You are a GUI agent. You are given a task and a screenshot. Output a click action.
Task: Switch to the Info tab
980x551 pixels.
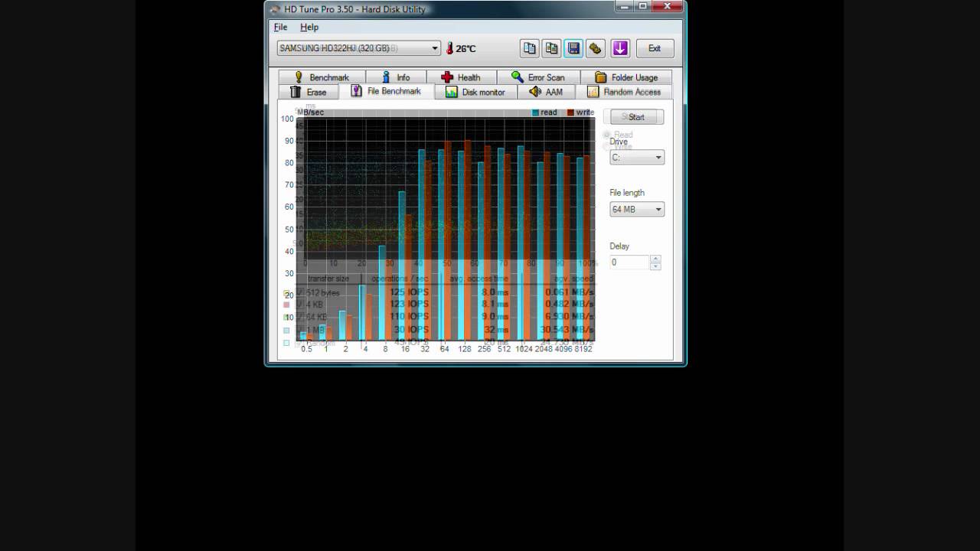[x=396, y=77]
